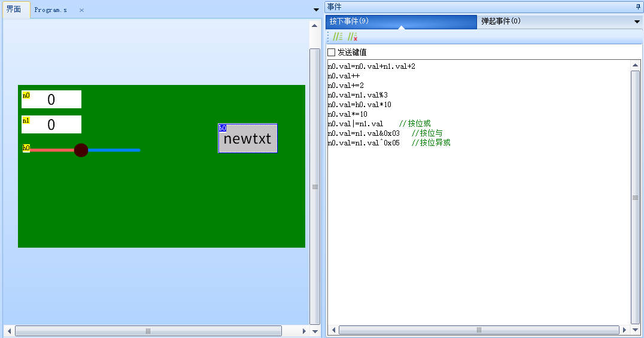The image size is (644, 338).
Task: Select the 按下事件(9) tab
Action: coord(349,22)
